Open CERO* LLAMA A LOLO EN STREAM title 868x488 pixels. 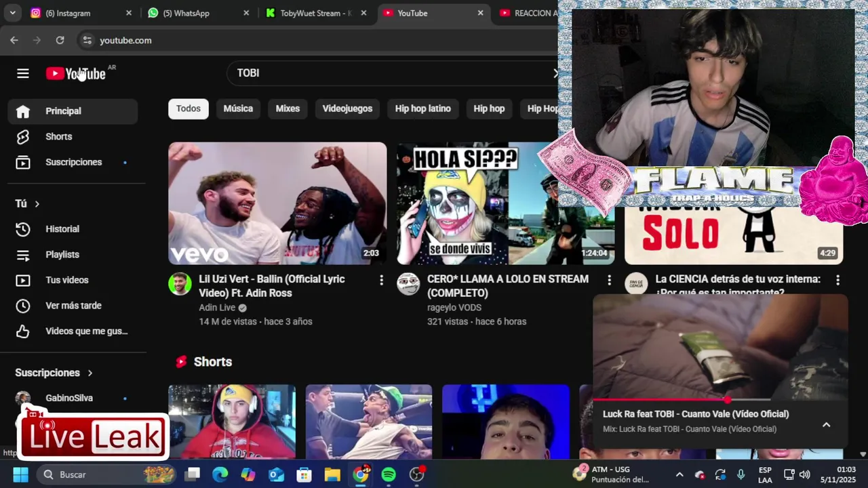[508, 286]
